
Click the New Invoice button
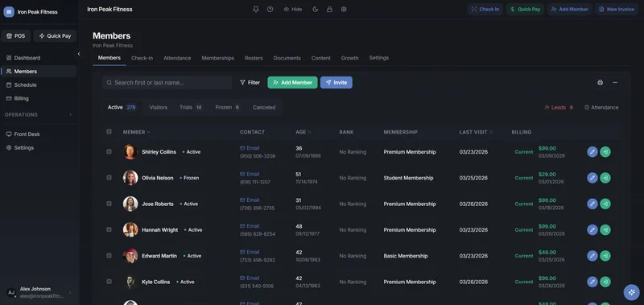tap(617, 9)
